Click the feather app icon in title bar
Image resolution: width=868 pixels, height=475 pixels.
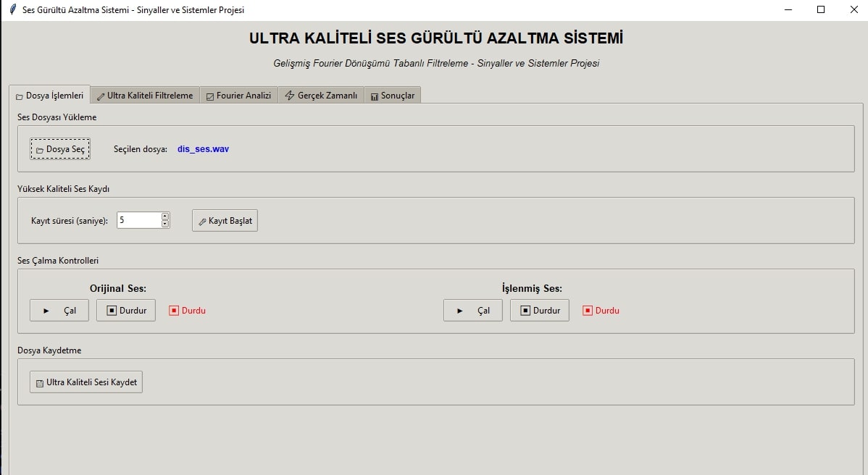[x=12, y=9]
